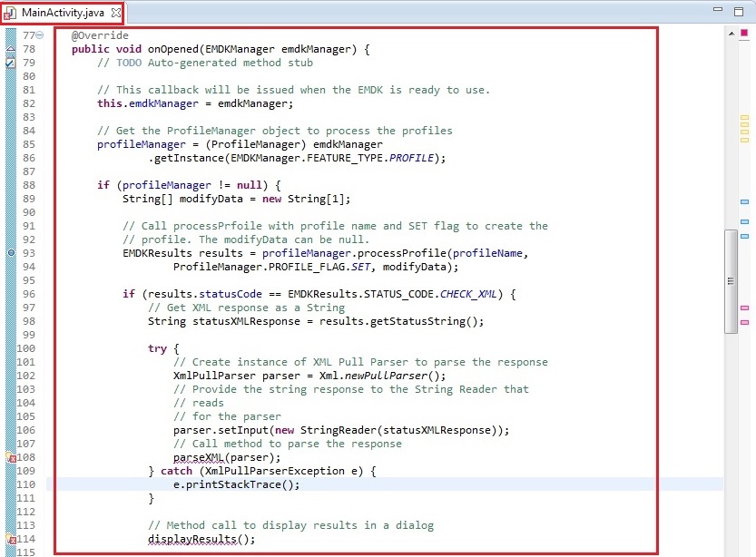Jump to the first blue overview ruler marker
This screenshot has width=756, height=557.
click(744, 201)
